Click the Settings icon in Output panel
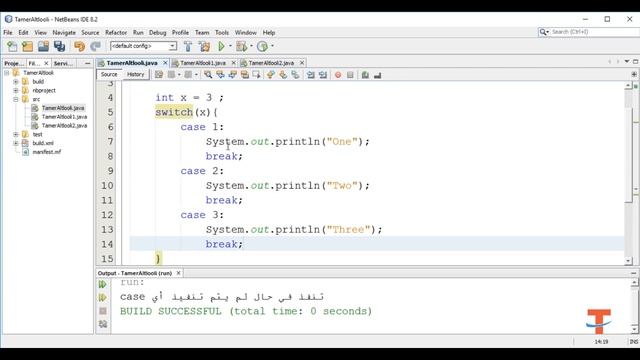The image size is (640, 360). click(102, 324)
